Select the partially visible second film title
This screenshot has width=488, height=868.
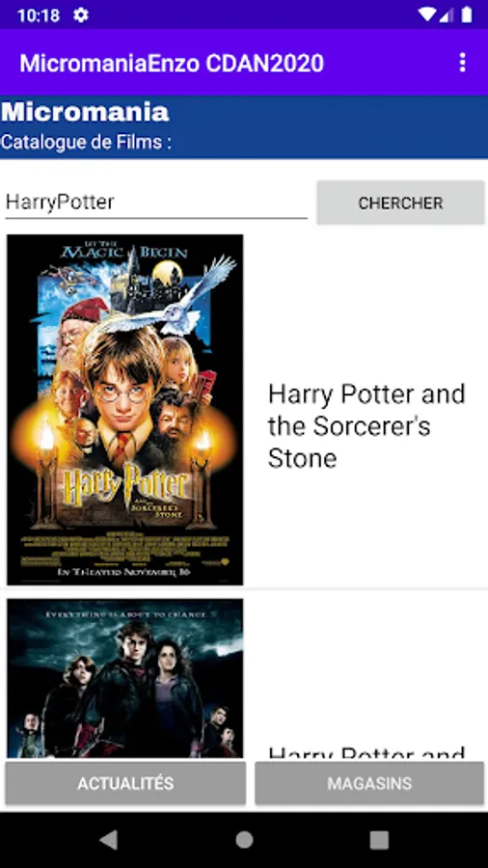[x=366, y=753]
